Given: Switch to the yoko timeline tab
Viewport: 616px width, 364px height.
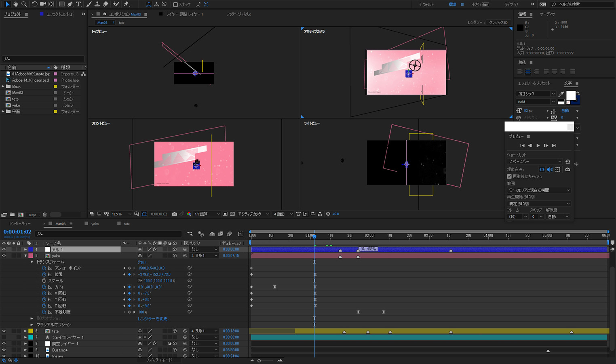Looking at the screenshot, I should pyautogui.click(x=95, y=223).
